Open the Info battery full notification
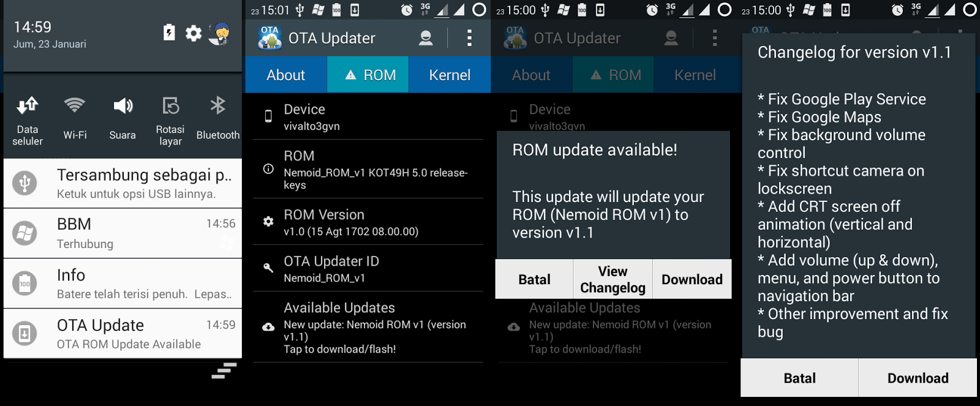 pos(123,284)
